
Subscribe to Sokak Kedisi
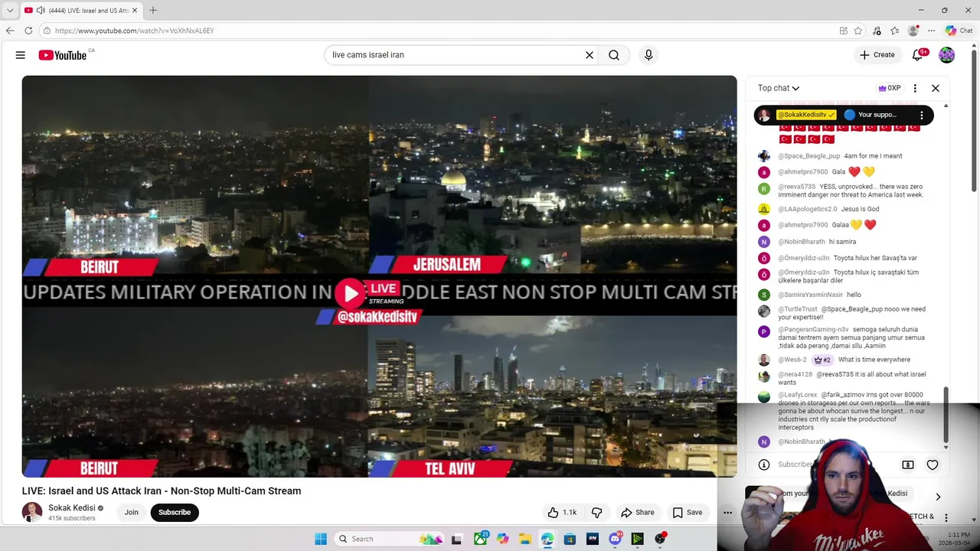tap(175, 513)
